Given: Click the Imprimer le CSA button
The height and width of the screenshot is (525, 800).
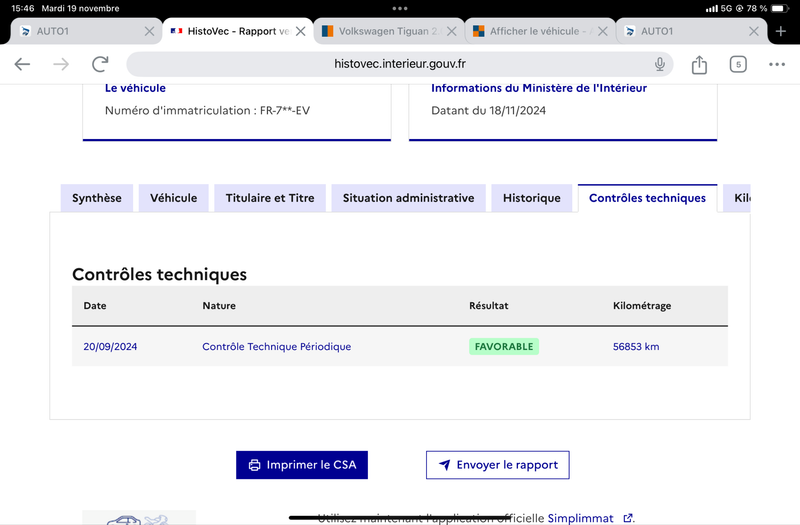Looking at the screenshot, I should 302,465.
